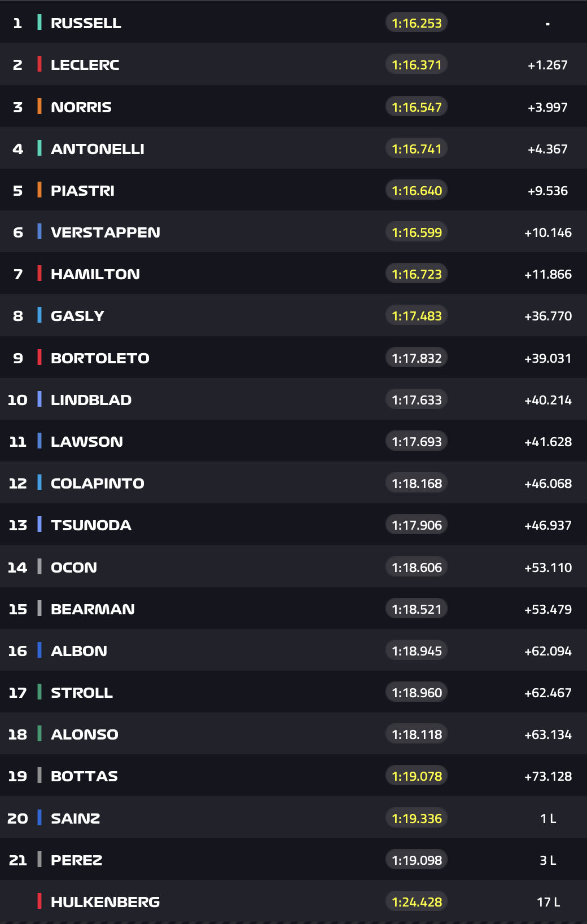Click Bottas' yellow lap time 1:19.078
The image size is (587, 924).
417,776
